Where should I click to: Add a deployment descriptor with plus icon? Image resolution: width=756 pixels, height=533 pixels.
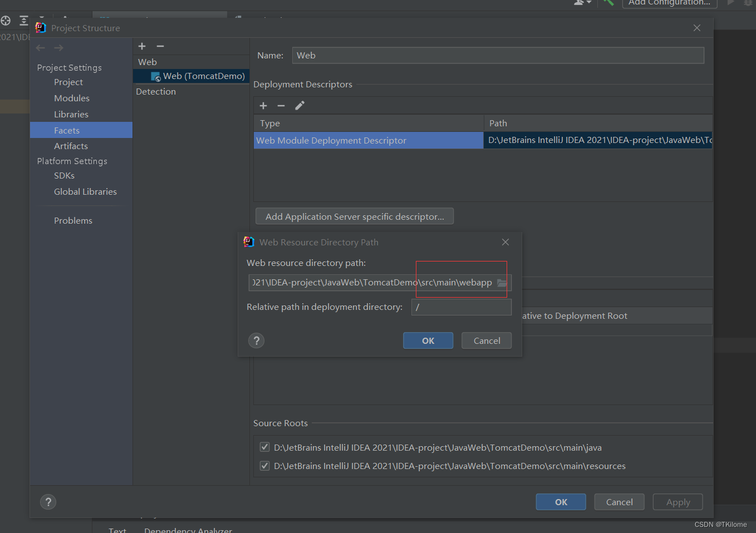click(x=263, y=106)
